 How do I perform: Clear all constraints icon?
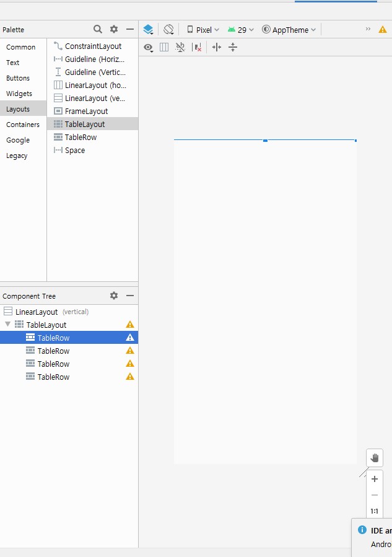[x=197, y=47]
